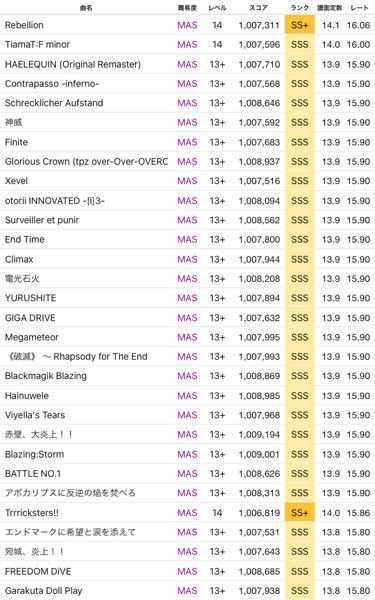Open the Rebellion song row

pos(188,25)
